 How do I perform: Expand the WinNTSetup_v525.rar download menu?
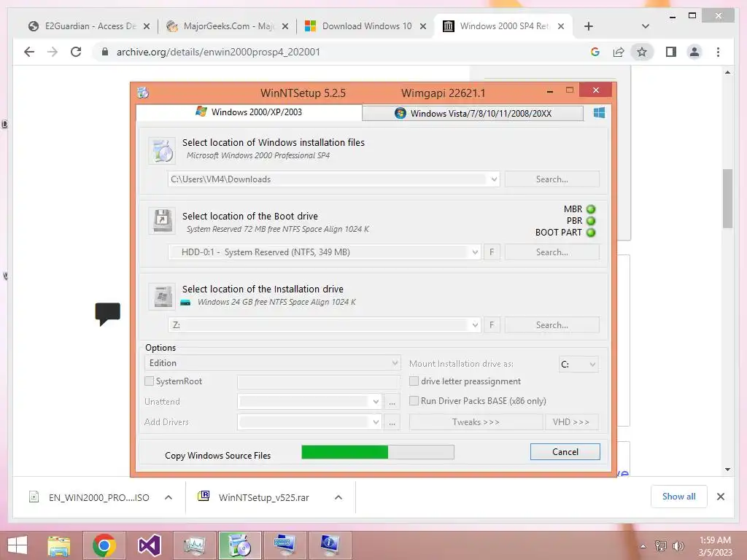tap(338, 497)
